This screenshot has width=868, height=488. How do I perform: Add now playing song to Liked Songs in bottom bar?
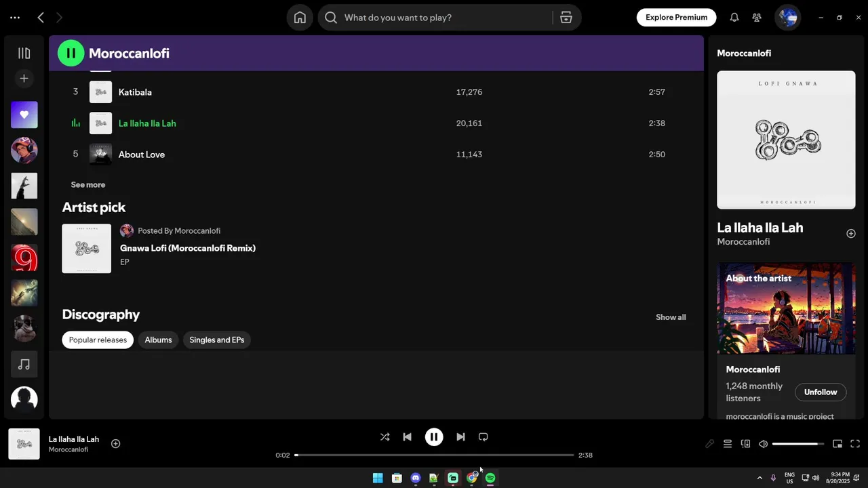click(115, 444)
